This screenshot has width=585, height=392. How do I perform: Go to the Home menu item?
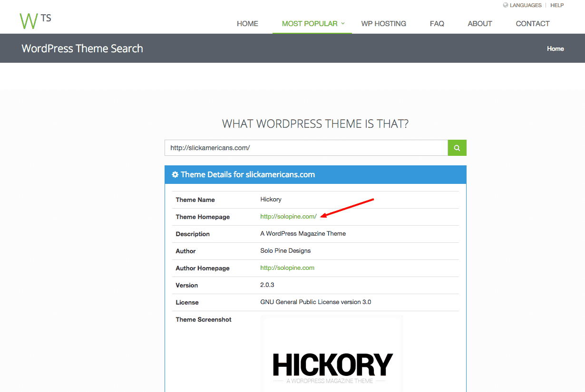pyautogui.click(x=247, y=24)
